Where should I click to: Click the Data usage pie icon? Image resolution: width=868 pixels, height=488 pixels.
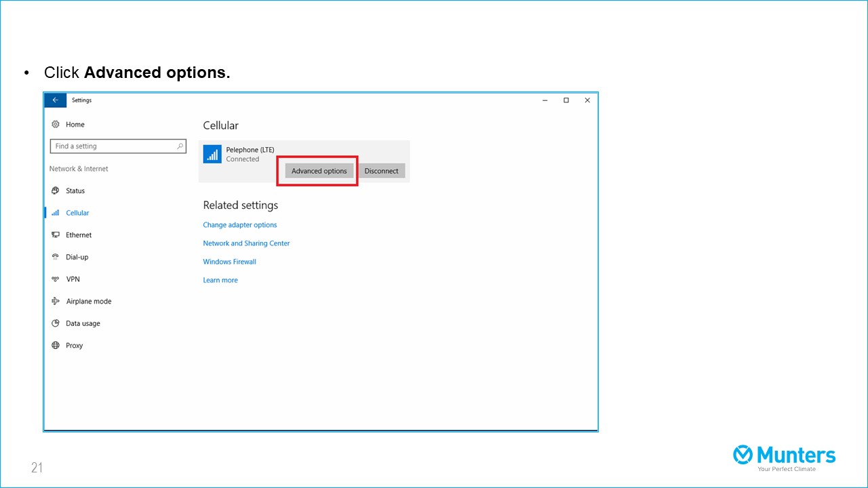pos(56,324)
